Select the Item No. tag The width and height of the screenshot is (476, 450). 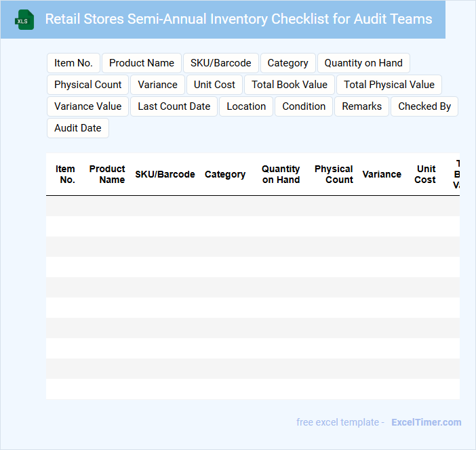pyautogui.click(x=73, y=63)
